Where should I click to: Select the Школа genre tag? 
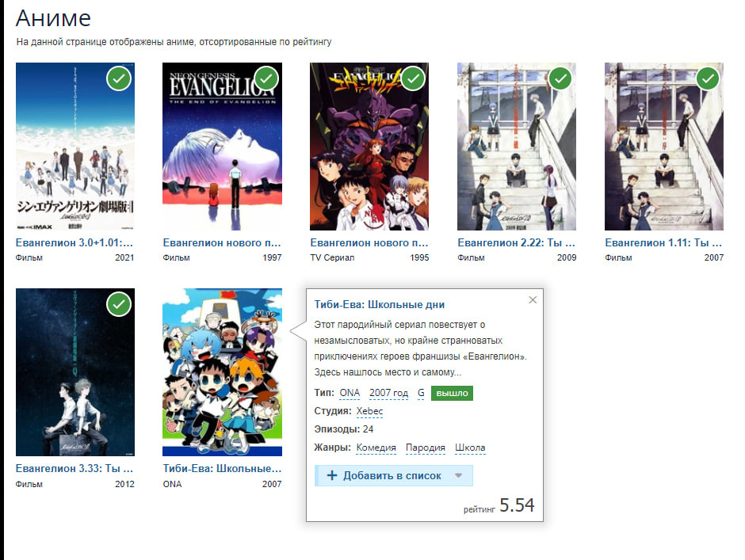pos(470,448)
